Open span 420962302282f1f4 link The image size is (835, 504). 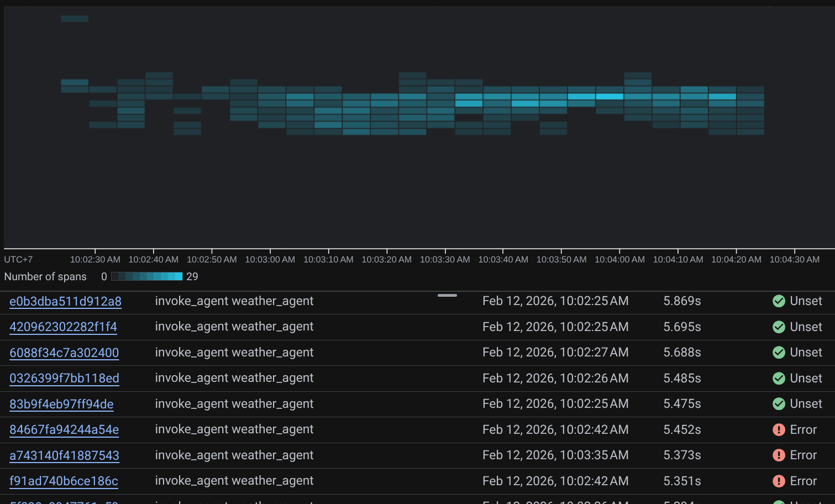(x=63, y=327)
